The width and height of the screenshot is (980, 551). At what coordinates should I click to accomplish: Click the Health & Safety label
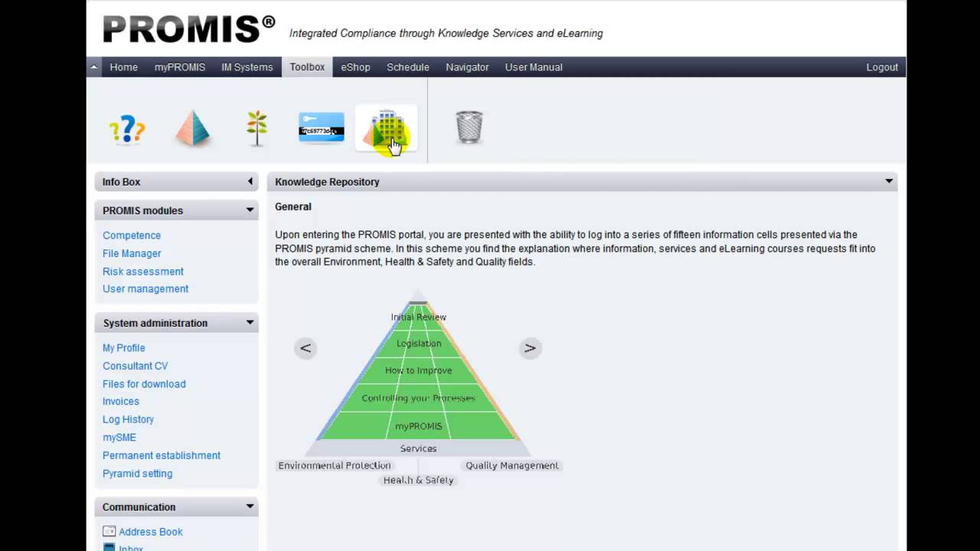pyautogui.click(x=419, y=480)
